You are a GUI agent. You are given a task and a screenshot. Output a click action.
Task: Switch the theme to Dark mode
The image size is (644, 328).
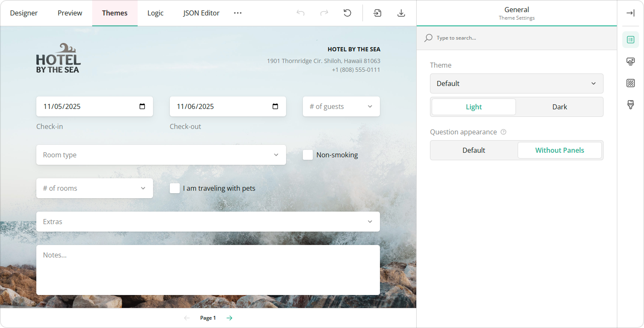tap(559, 107)
